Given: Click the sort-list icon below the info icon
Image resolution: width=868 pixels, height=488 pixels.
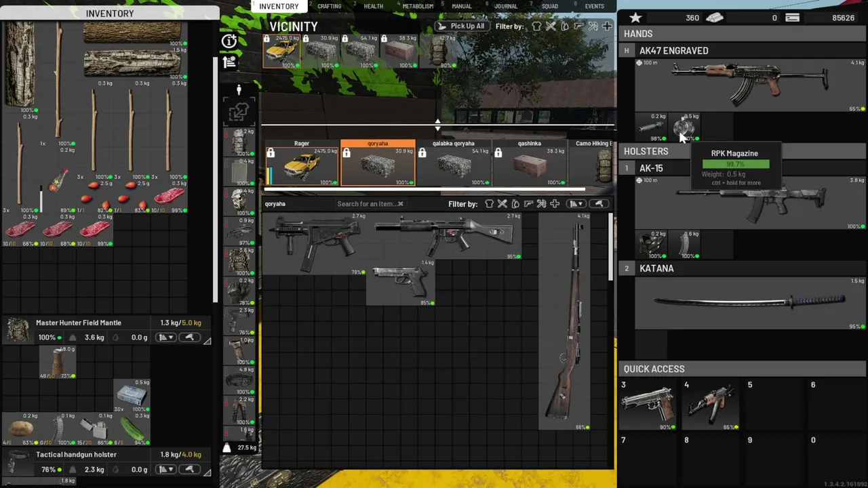Looking at the screenshot, I should (229, 62).
